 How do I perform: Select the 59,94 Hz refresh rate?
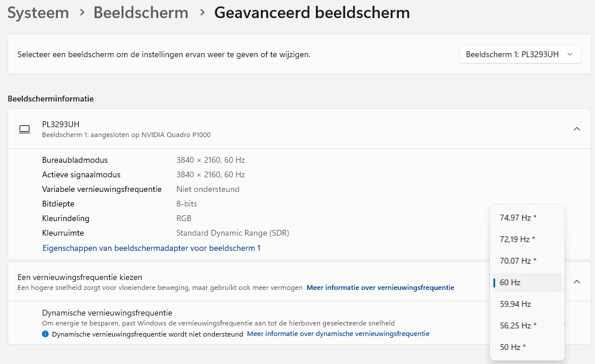click(526, 303)
